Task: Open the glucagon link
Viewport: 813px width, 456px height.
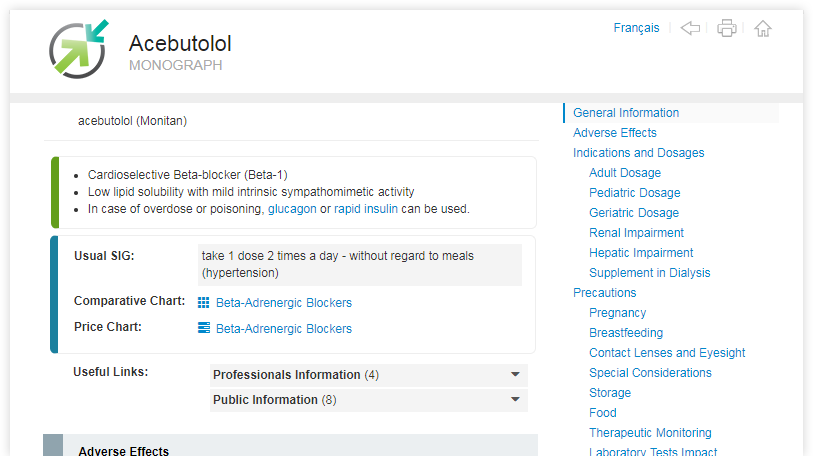Action: coord(292,209)
